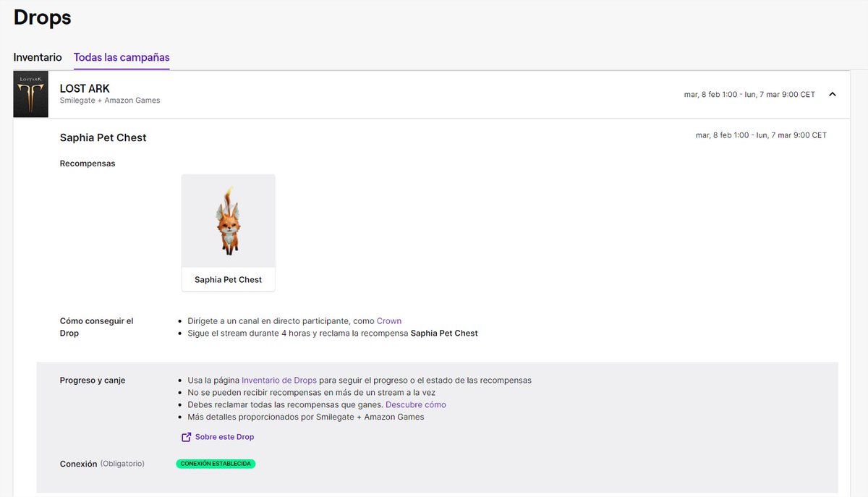Open the Descubre cómo link
The height and width of the screenshot is (497, 868).
[416, 404]
